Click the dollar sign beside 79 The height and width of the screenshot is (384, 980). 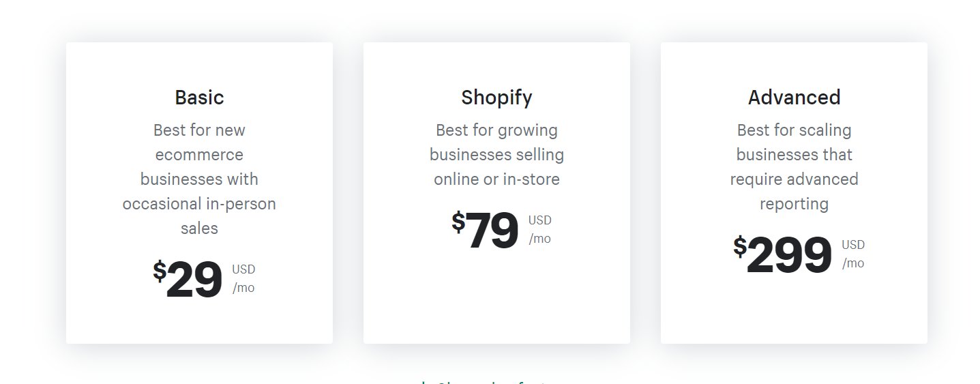458,222
